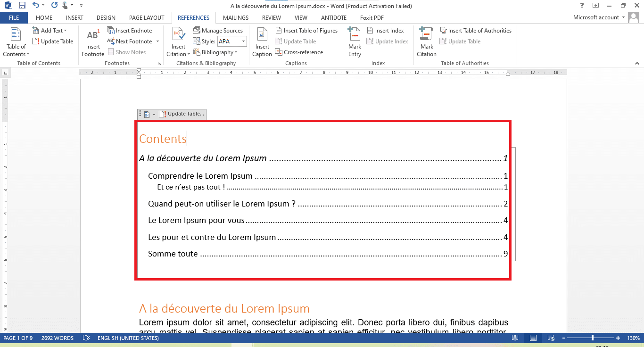Open the Foxit PDF tab

[372, 18]
